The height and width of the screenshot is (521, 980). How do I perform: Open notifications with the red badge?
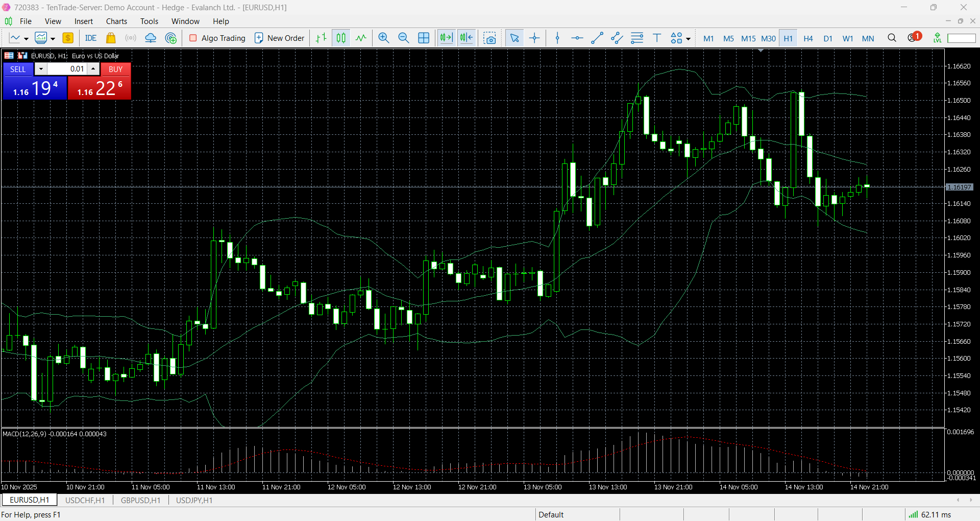[x=914, y=37]
